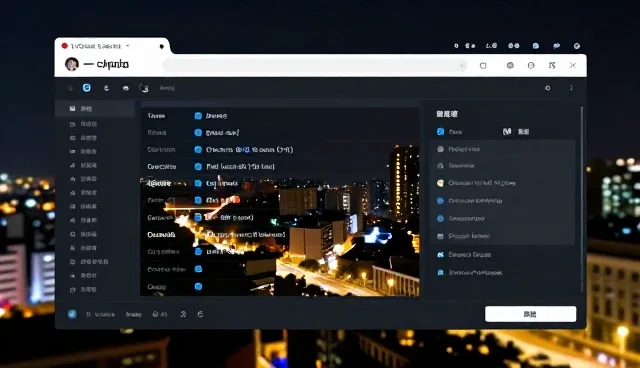
Task: Select the last entry in the right panel list
Action: click(x=503, y=272)
